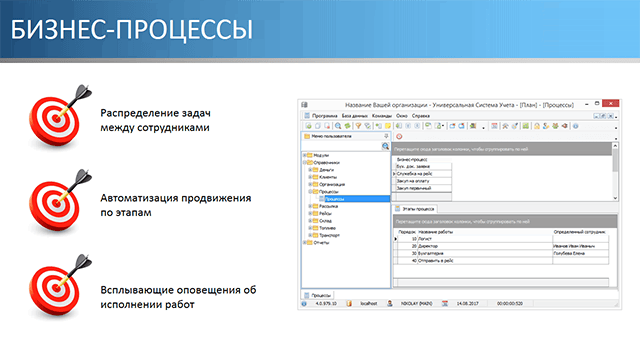This screenshot has height=360, width=640.
Task: Click the user menu search input field
Action: [342, 146]
